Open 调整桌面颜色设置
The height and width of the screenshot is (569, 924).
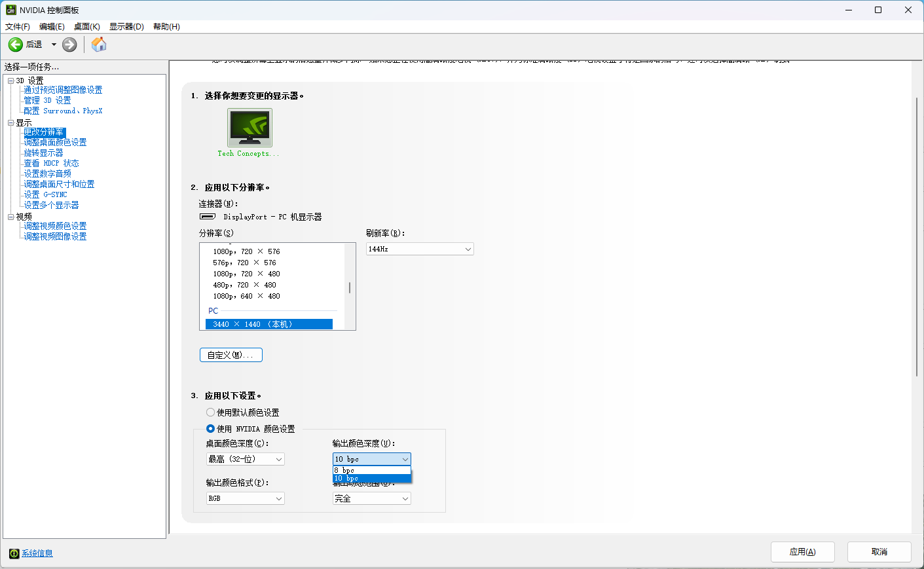tap(55, 143)
